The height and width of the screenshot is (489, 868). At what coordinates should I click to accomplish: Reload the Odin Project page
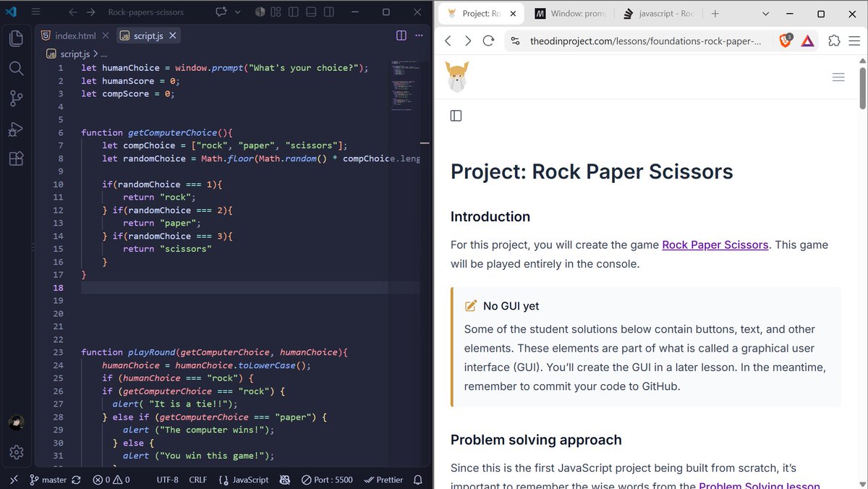tap(488, 41)
